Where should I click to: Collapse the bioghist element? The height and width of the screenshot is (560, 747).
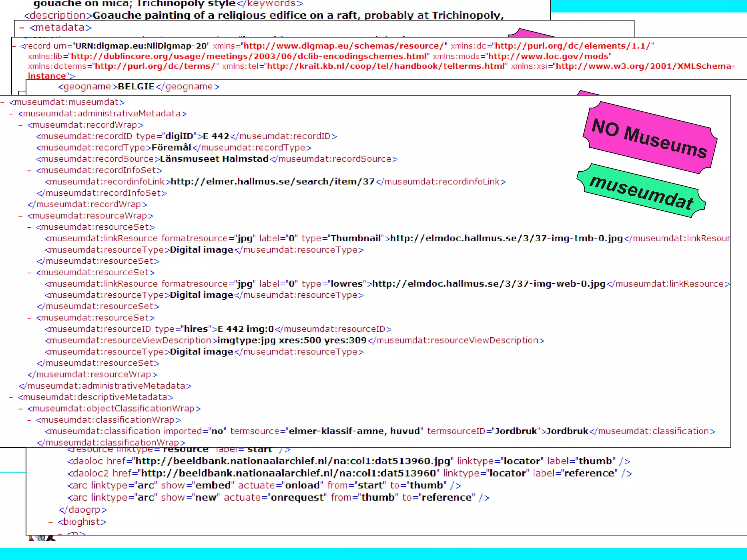click(51, 522)
